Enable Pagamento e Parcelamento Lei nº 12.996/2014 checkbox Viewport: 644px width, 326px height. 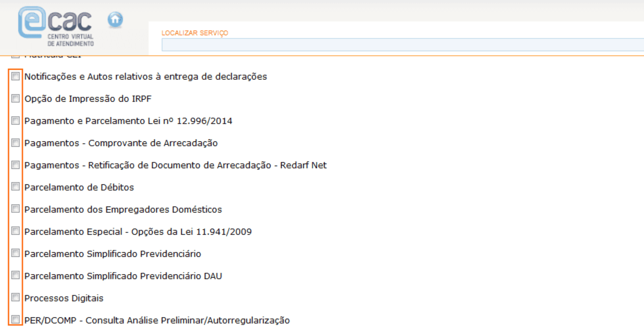(16, 121)
